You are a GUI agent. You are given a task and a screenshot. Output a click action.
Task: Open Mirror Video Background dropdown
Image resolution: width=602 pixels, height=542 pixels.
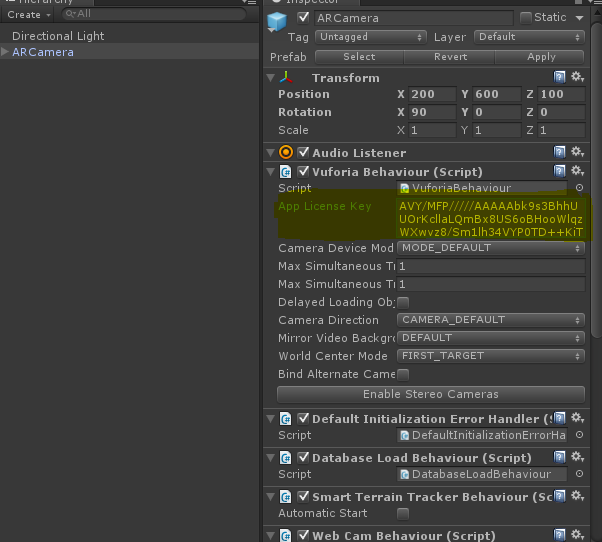pyautogui.click(x=491, y=338)
